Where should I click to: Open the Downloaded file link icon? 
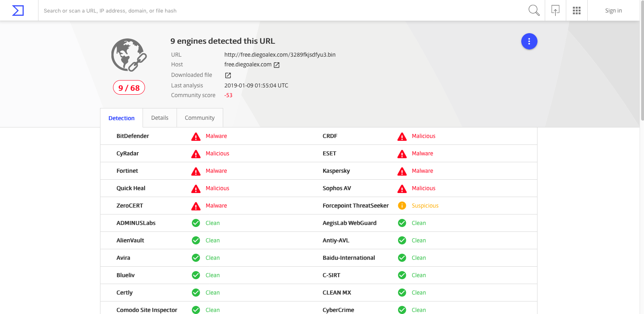228,75
